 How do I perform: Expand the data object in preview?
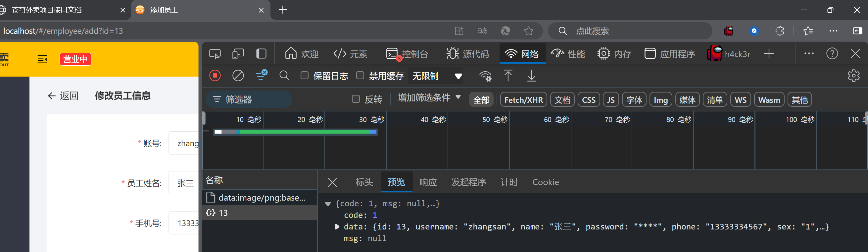pyautogui.click(x=337, y=227)
